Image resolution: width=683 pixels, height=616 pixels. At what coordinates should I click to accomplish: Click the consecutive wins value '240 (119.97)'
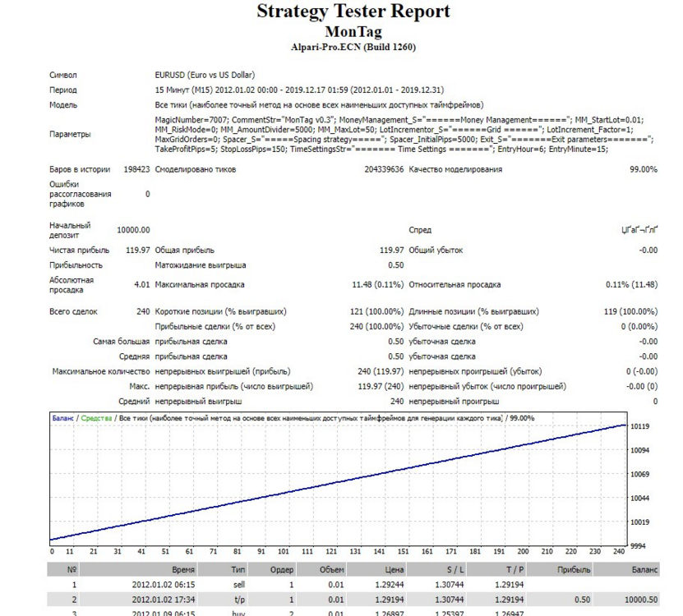pos(381,371)
